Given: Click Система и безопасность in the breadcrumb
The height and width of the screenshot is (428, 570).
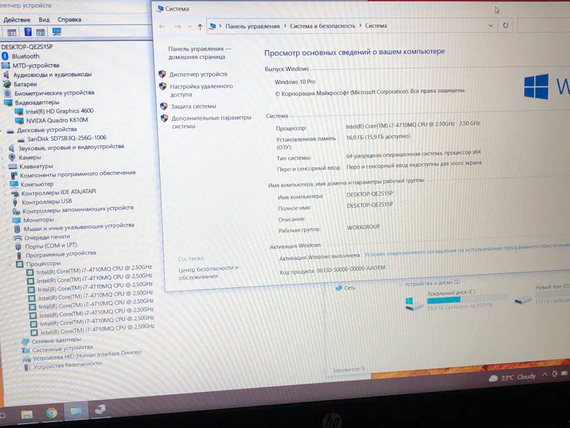Looking at the screenshot, I should [x=322, y=26].
